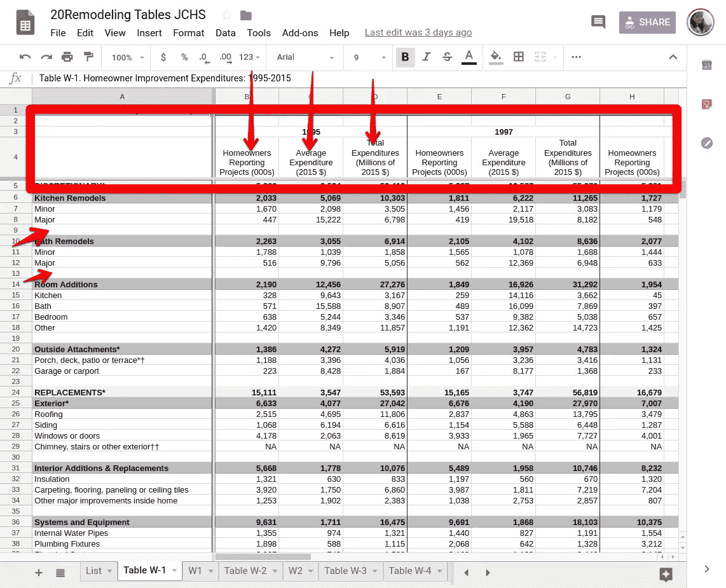Open the List tab dropdown arrow

point(110,571)
